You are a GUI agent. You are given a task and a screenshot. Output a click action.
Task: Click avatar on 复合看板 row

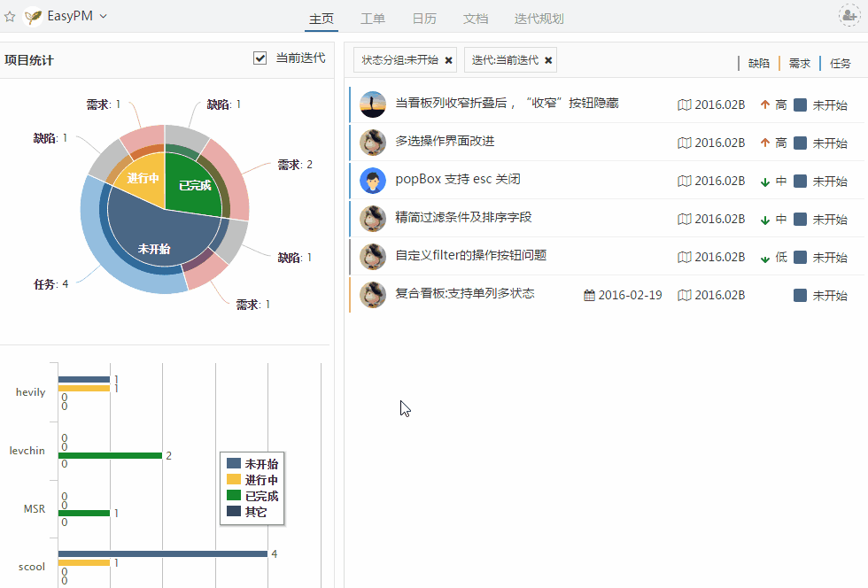coord(373,295)
